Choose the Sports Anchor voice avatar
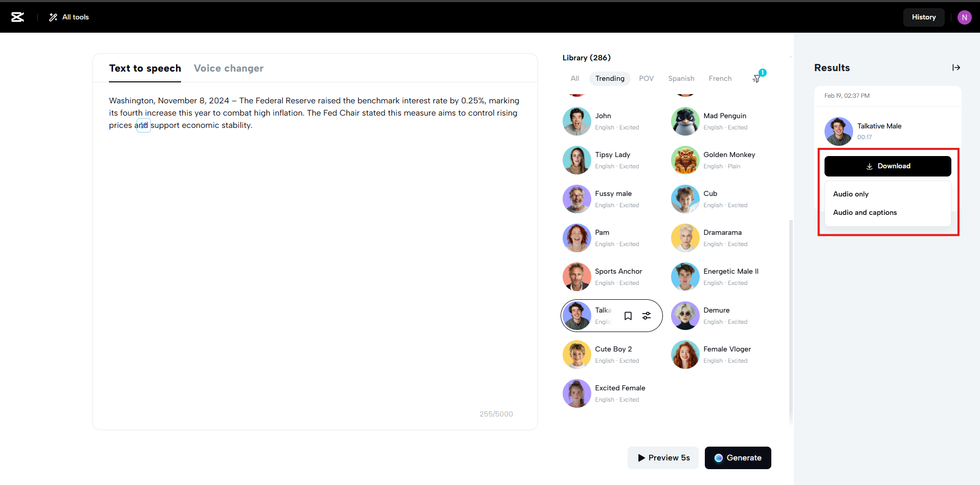This screenshot has height=485, width=980. [x=577, y=277]
